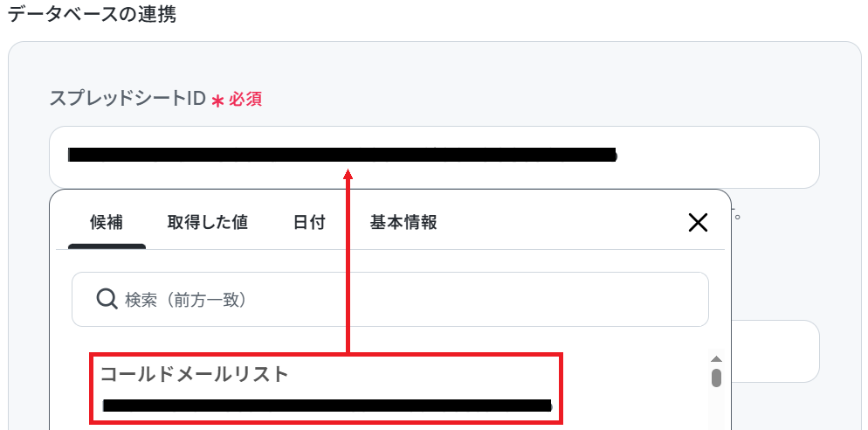Click the red required asterisk icon
This screenshot has height=430, width=868.
coord(218,101)
